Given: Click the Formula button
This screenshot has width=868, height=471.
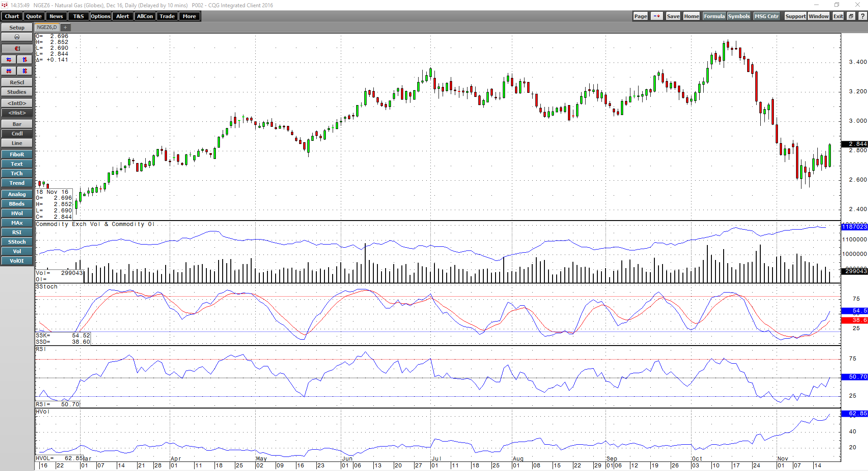Looking at the screenshot, I should [x=714, y=16].
